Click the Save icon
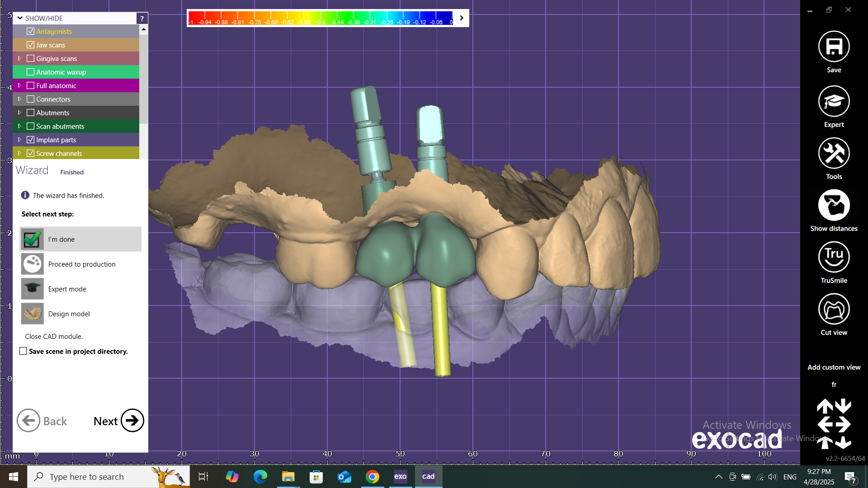The width and height of the screenshot is (868, 488). pyautogui.click(x=834, y=47)
